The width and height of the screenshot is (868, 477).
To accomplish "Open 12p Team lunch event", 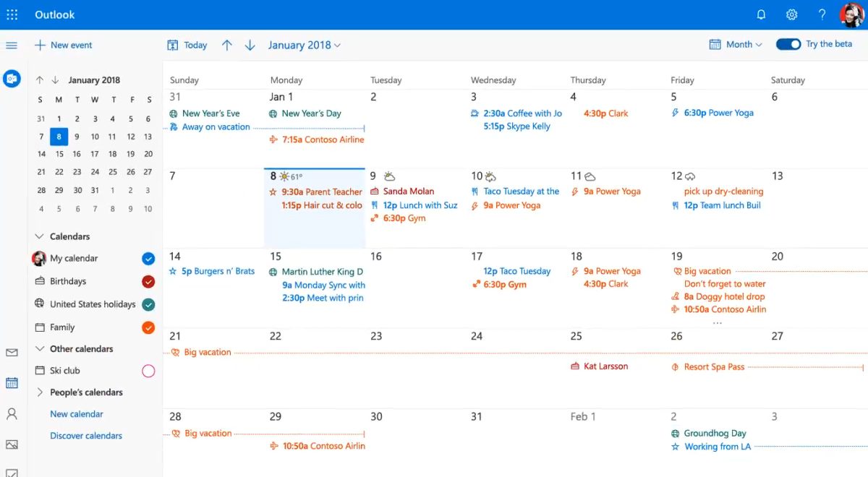I will click(x=716, y=205).
